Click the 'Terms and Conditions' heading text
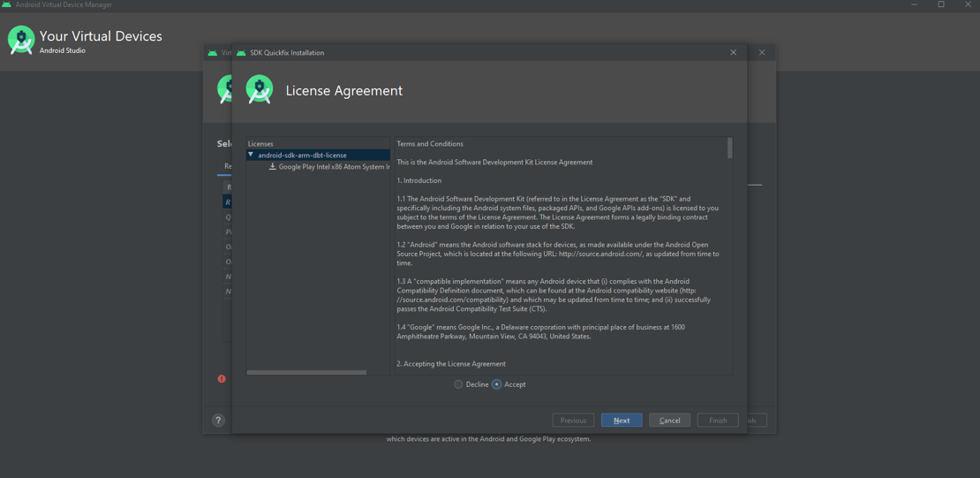The height and width of the screenshot is (478, 980). (430, 144)
